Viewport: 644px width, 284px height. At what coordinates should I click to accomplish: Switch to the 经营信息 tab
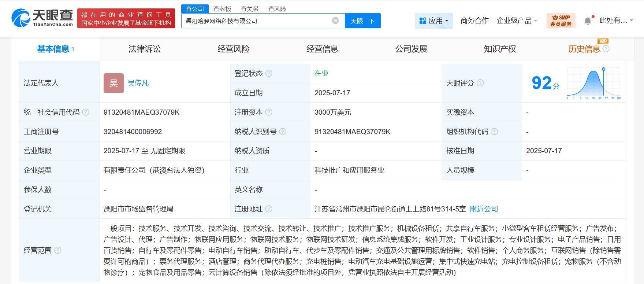(322, 49)
